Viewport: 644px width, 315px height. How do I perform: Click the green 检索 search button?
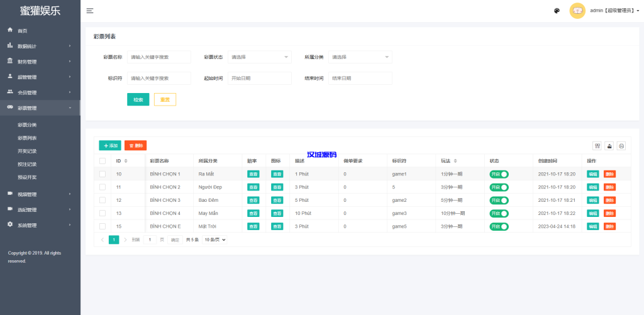pyautogui.click(x=138, y=99)
